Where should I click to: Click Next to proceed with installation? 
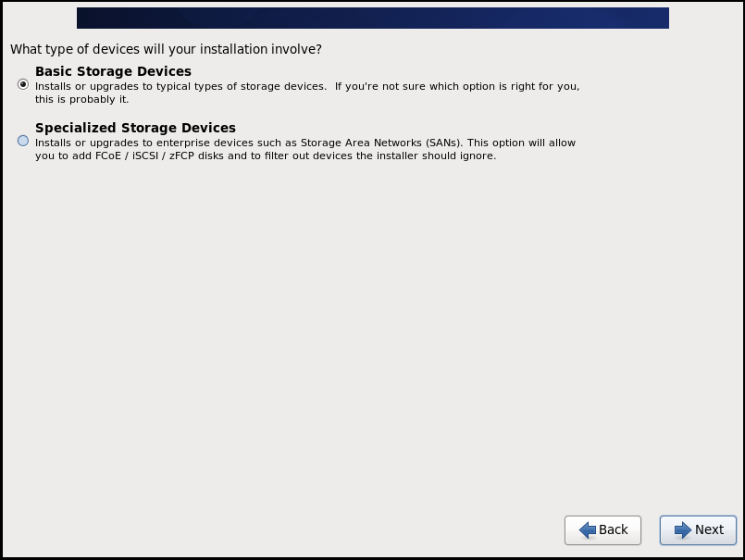coord(697,530)
